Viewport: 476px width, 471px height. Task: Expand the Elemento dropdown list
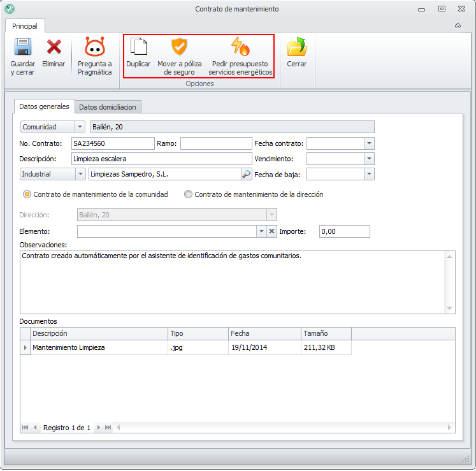[261, 231]
